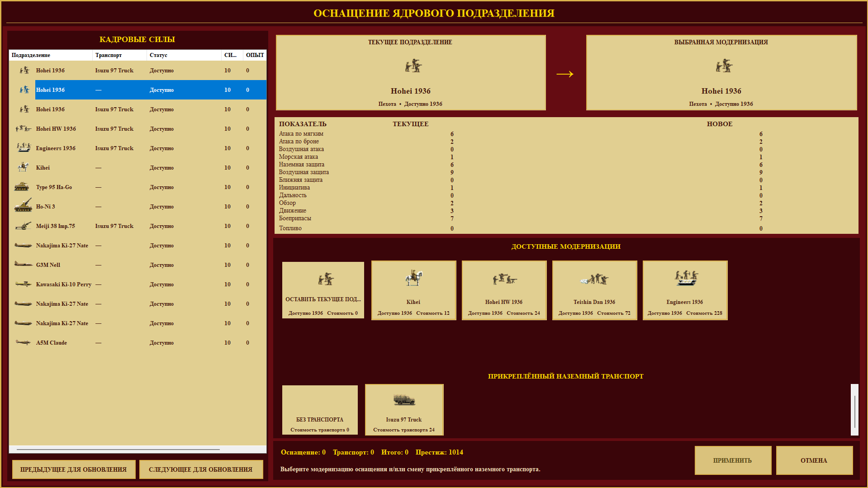Click Isuzu 97 Truck in Engineers 1936 row

[114, 148]
